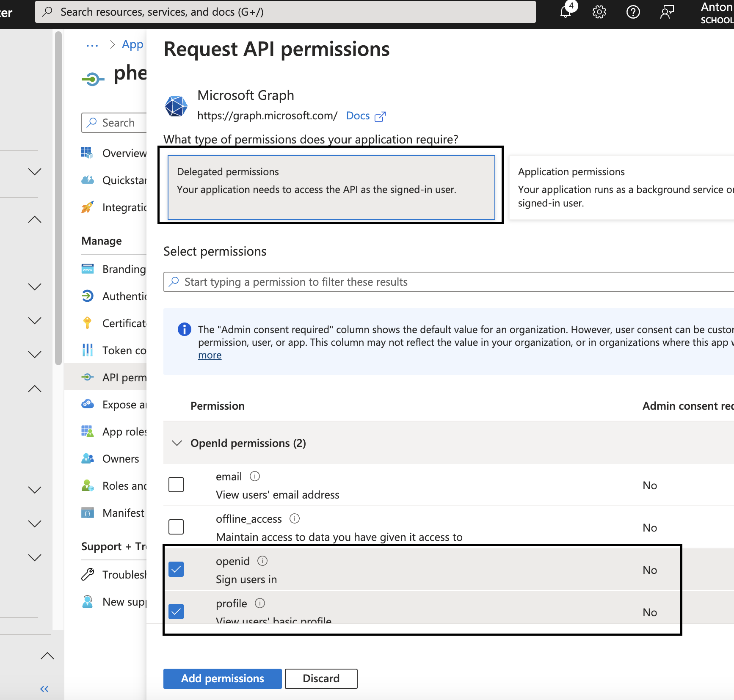The height and width of the screenshot is (700, 734).
Task: Collapse the left navigation with double chevron
Action: [44, 689]
